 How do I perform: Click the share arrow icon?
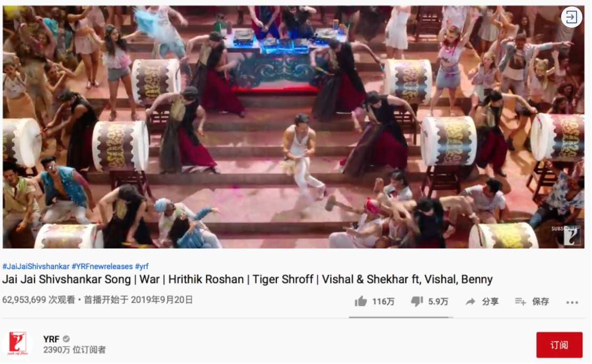470,302
